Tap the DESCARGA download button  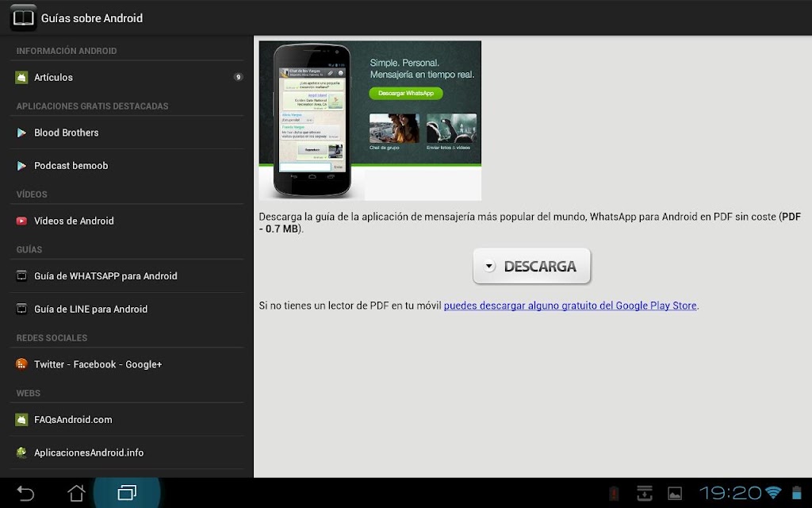tap(532, 266)
